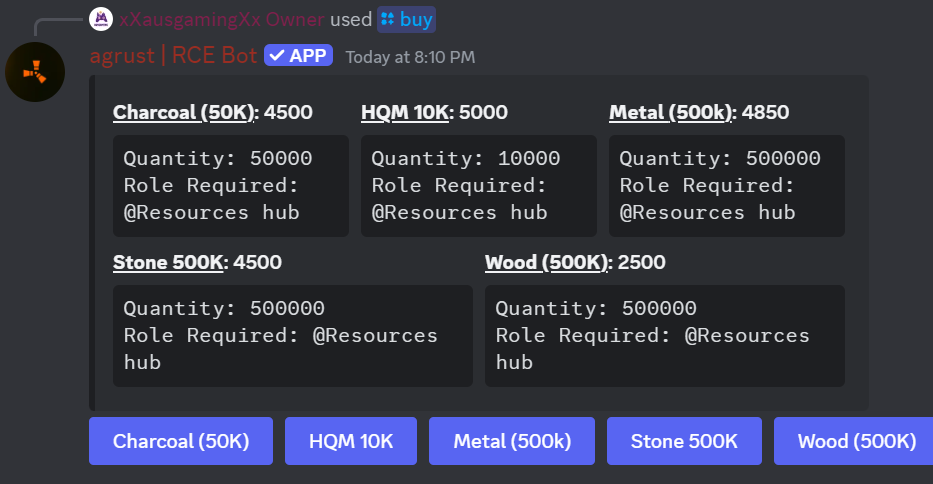The height and width of the screenshot is (484, 933).
Task: Click the Stone 500K underlined heading
Action: [170, 262]
